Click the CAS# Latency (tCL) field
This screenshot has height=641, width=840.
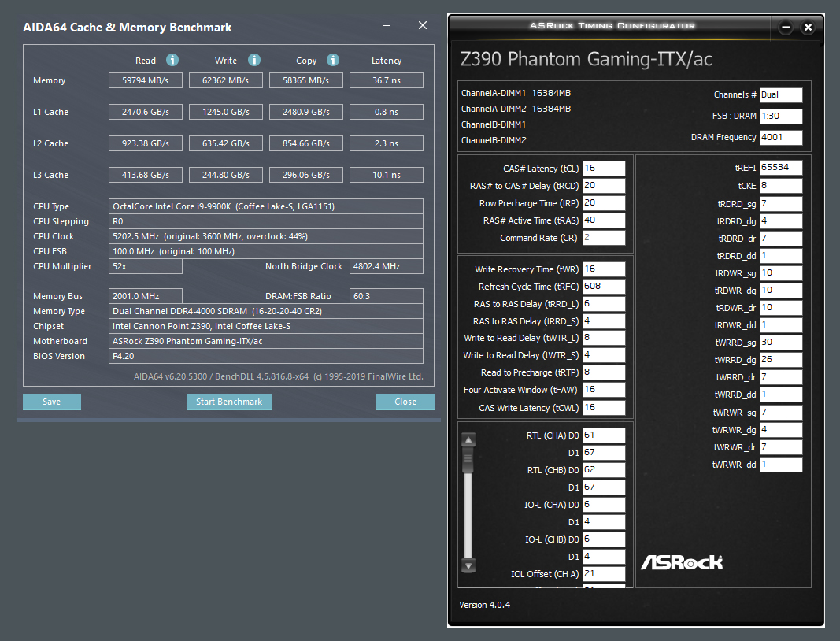604,169
